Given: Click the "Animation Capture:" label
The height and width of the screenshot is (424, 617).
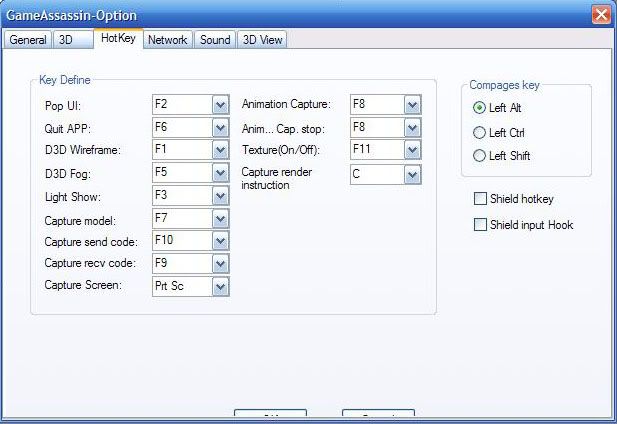Looking at the screenshot, I should (x=286, y=104).
